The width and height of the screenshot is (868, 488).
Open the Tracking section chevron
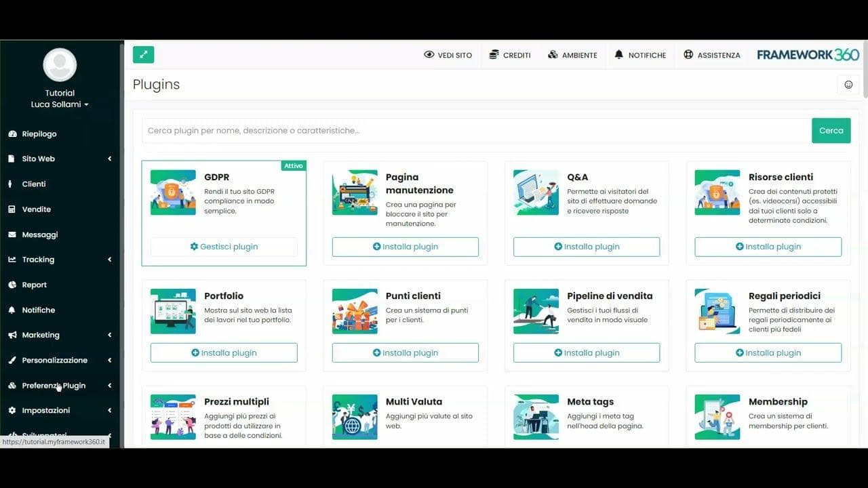108,259
